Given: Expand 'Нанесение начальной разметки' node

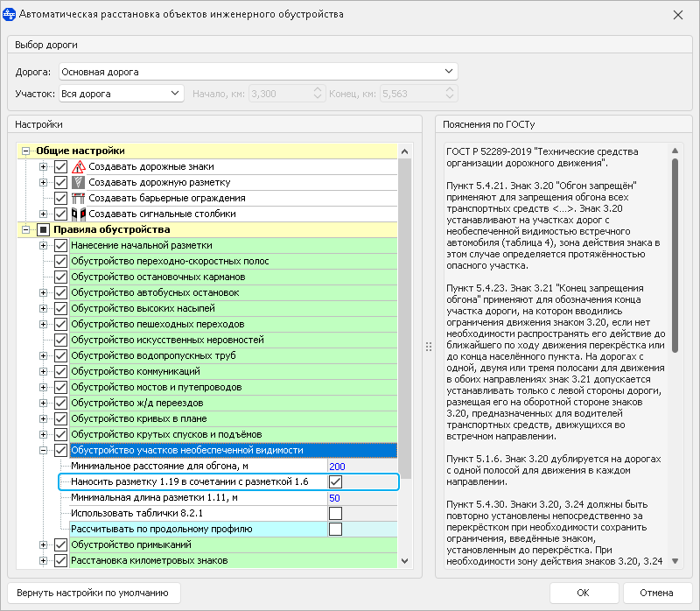Looking at the screenshot, I should [43, 245].
